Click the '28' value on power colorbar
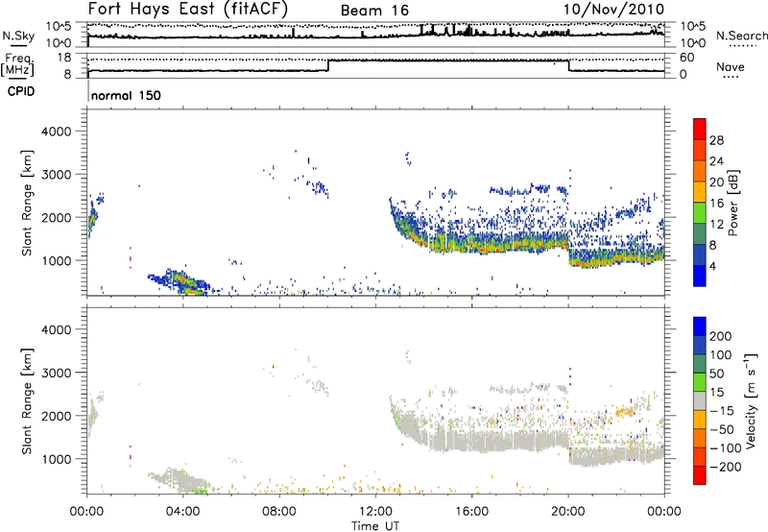The height and width of the screenshot is (532, 768). pos(716,140)
